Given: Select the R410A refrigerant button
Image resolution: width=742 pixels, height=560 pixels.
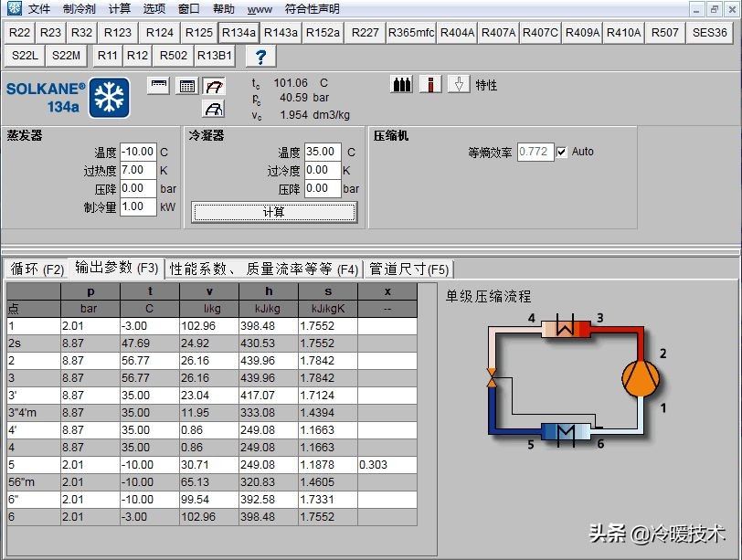Looking at the screenshot, I should [x=625, y=31].
